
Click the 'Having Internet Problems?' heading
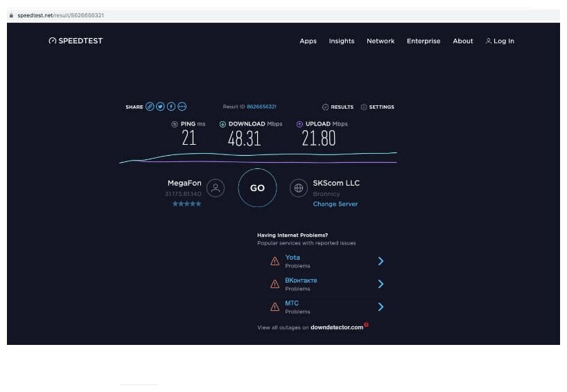293,235
